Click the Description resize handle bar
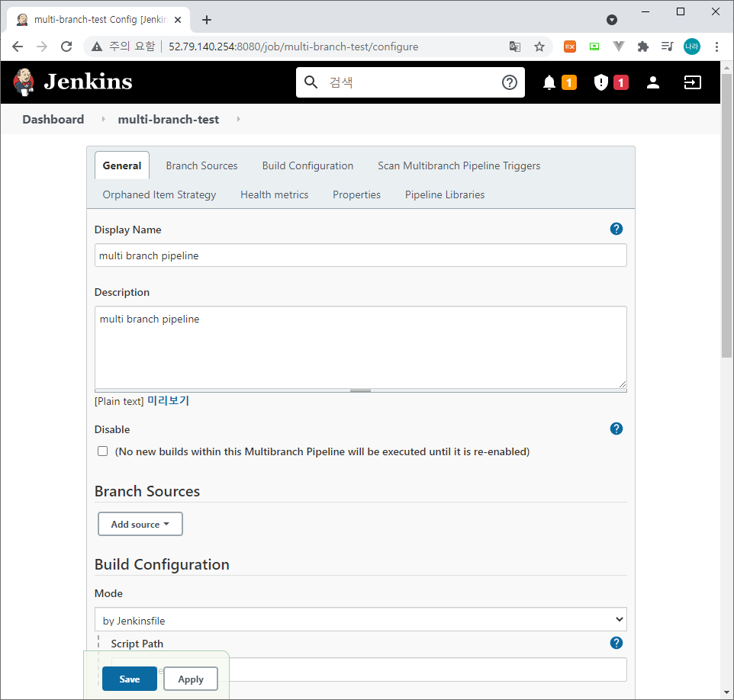 360,390
